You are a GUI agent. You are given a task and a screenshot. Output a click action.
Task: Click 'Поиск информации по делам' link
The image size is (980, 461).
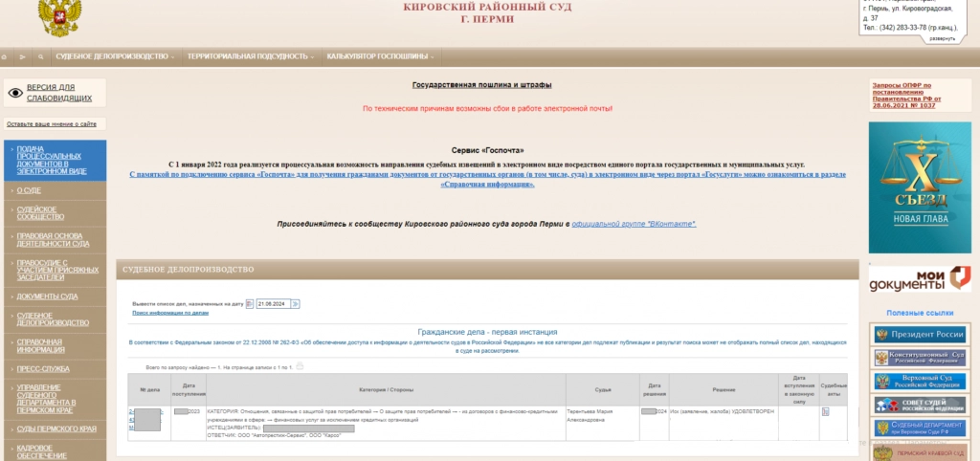[x=170, y=313]
